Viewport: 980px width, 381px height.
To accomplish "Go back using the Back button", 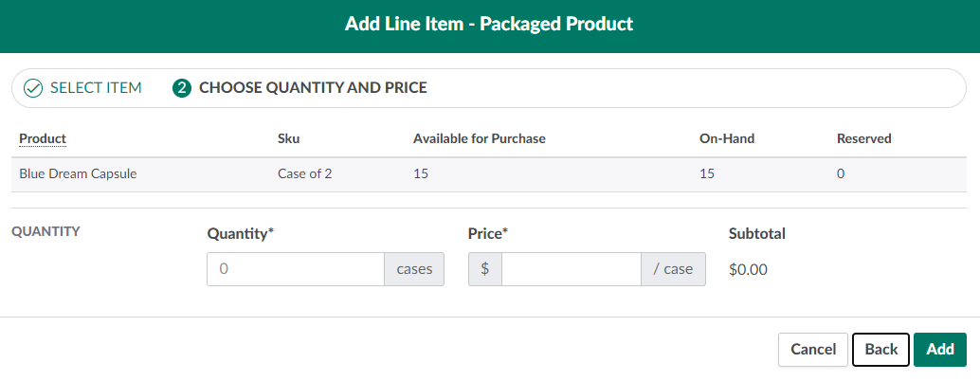I will point(880,350).
